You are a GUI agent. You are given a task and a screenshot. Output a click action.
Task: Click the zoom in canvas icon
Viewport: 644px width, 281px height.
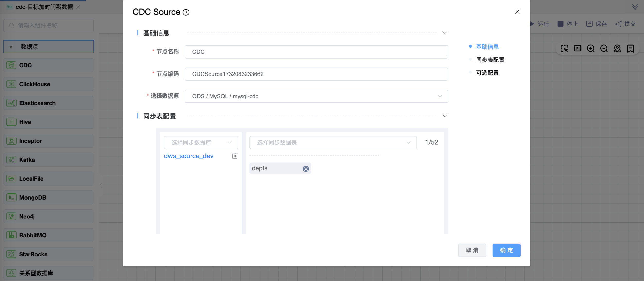point(591,49)
